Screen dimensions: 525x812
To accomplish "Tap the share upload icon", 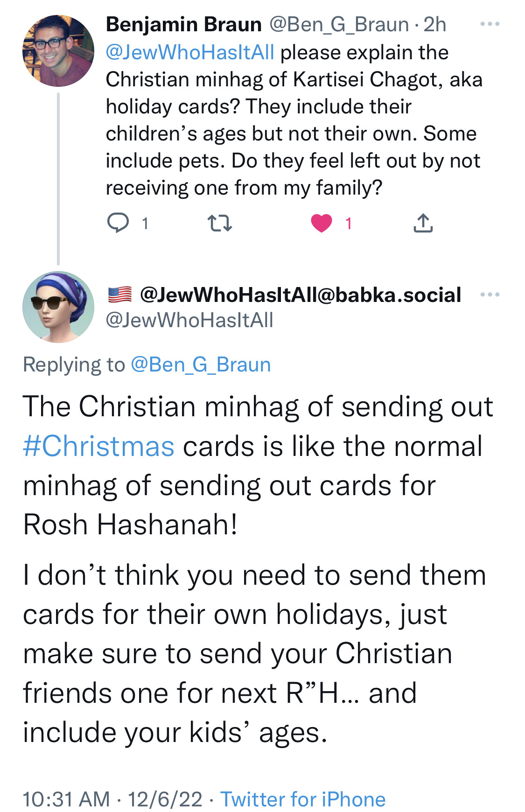I will [x=423, y=223].
